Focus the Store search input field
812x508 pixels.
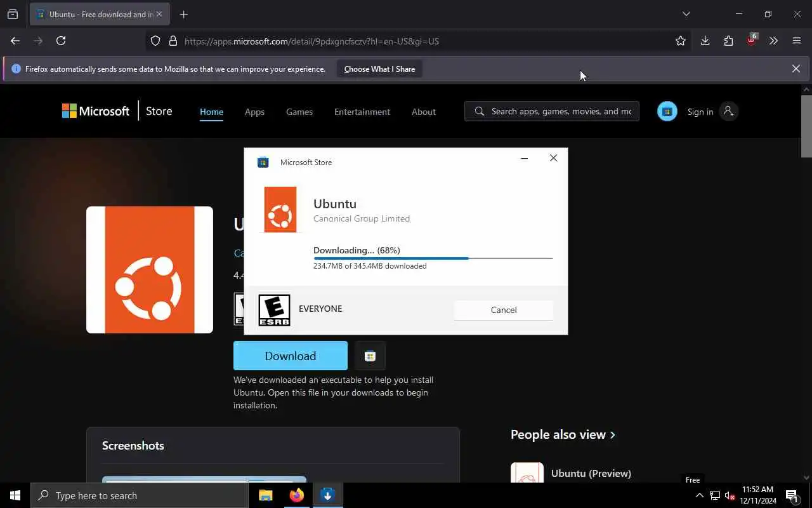click(x=552, y=111)
